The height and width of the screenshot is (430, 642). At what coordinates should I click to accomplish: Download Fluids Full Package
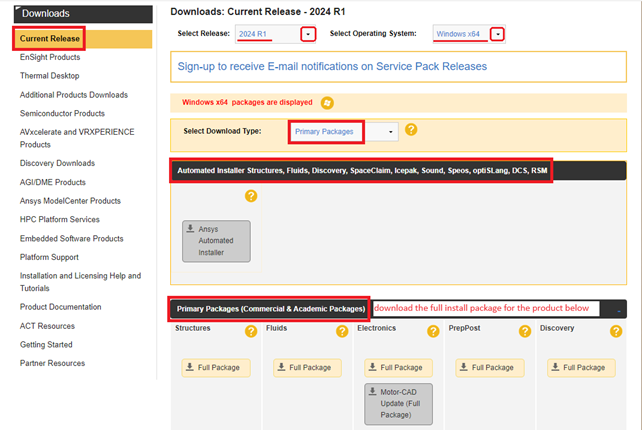307,368
